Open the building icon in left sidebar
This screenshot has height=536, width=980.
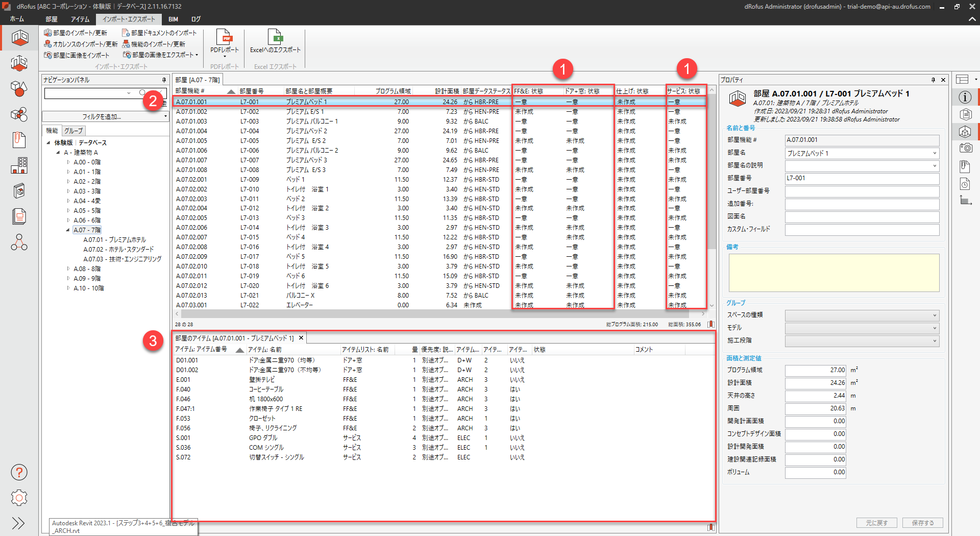[x=19, y=165]
